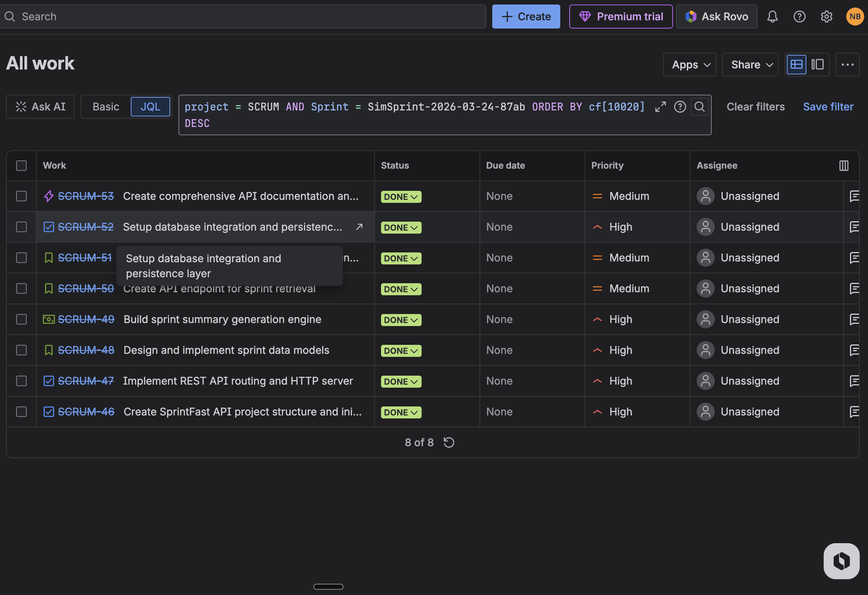The image size is (868, 595).
Task: Select the SCRUM-49 row checkbox
Action: point(21,319)
